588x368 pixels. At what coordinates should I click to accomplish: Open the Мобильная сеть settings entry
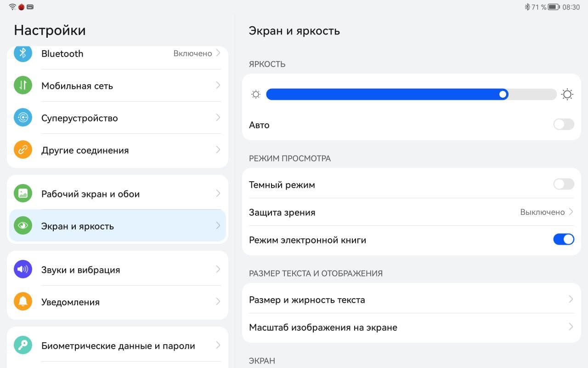[77, 86]
